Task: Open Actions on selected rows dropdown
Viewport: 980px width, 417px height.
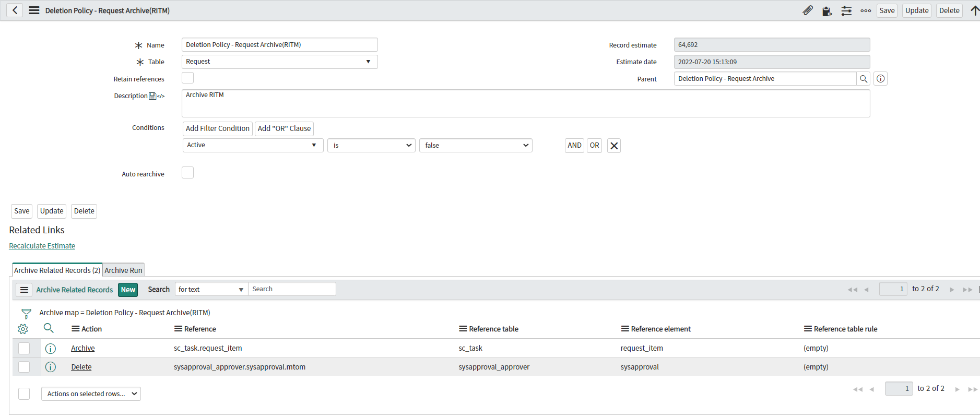Action: pos(91,394)
